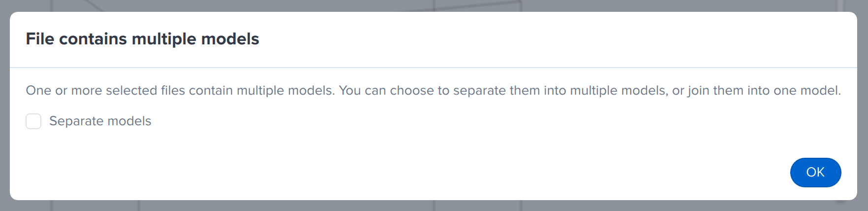Select the 'Separate models' label text
Image resolution: width=868 pixels, height=211 pixels.
coord(100,121)
